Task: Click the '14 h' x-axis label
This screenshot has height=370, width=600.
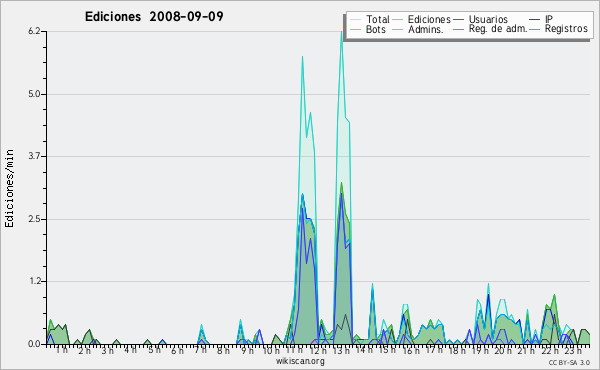Action: pos(364,350)
